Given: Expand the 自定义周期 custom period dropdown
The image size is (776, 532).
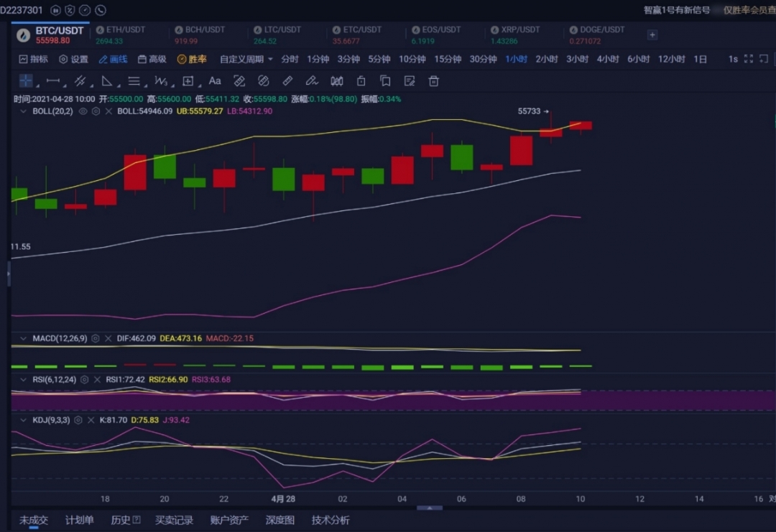Looking at the screenshot, I should [x=246, y=60].
